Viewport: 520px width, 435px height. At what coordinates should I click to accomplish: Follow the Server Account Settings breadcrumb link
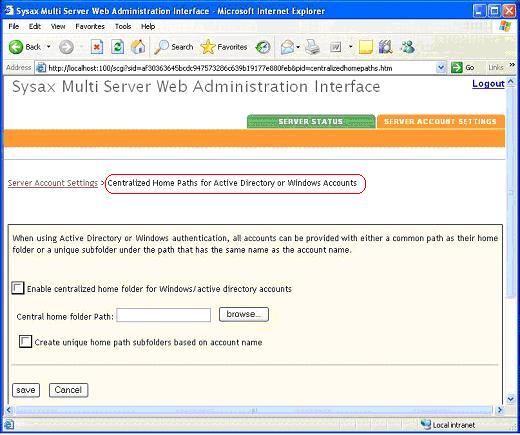click(x=53, y=183)
